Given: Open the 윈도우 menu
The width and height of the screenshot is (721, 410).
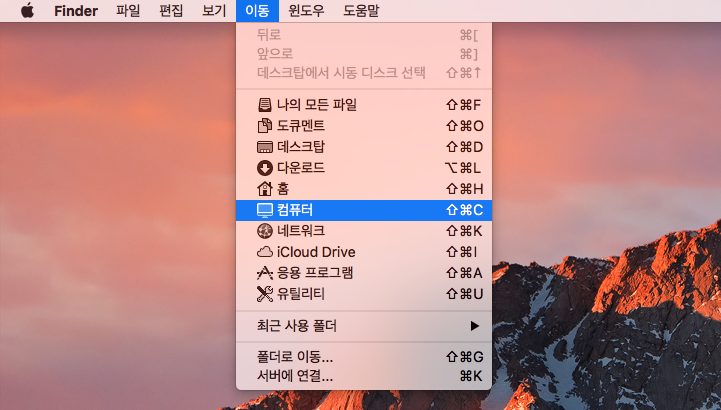Looking at the screenshot, I should pyautogui.click(x=306, y=11).
